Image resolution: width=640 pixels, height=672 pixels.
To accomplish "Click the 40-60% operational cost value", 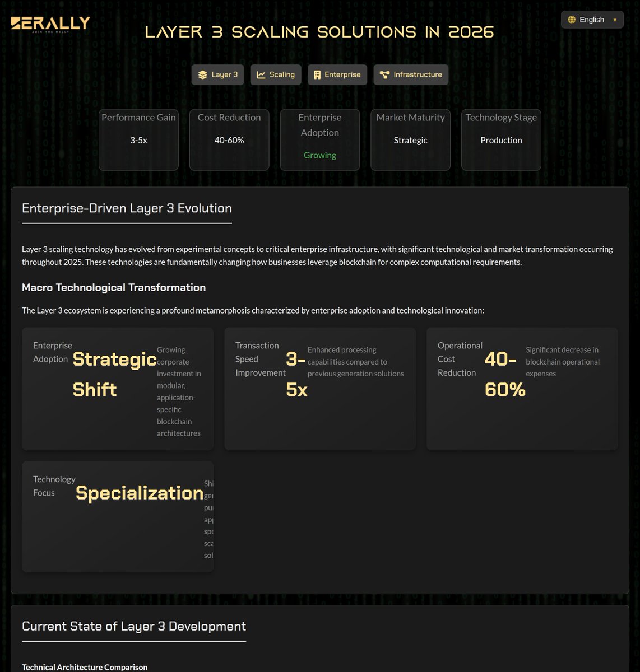I will pos(505,374).
